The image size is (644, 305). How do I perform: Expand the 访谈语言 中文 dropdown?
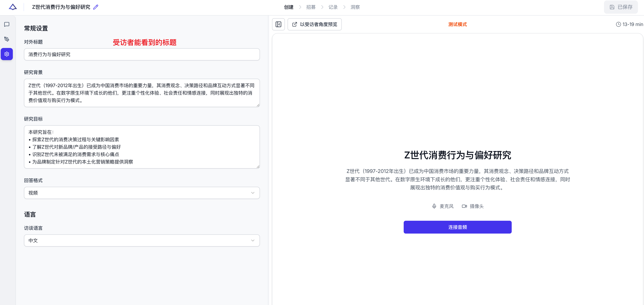pos(142,240)
